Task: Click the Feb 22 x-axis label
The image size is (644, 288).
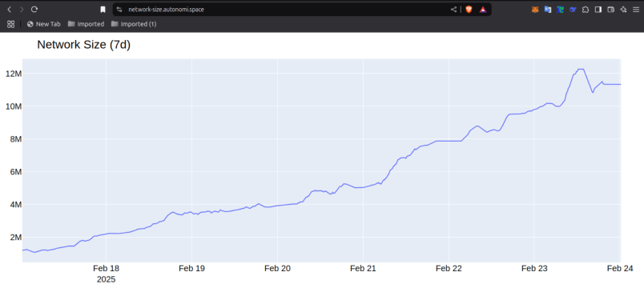Action: click(x=449, y=269)
